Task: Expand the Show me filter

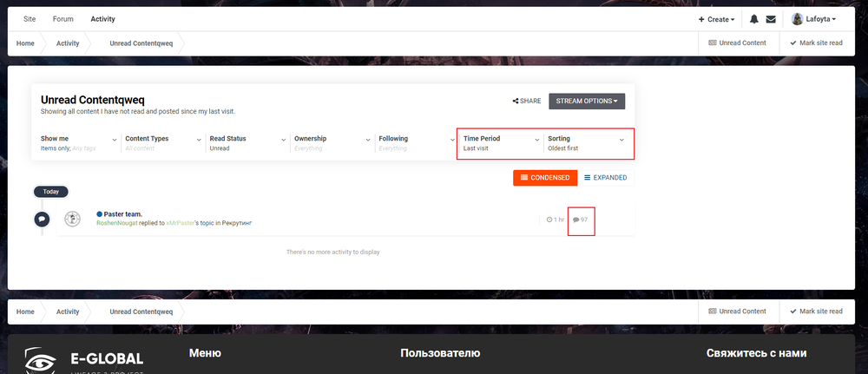Action: coord(78,143)
